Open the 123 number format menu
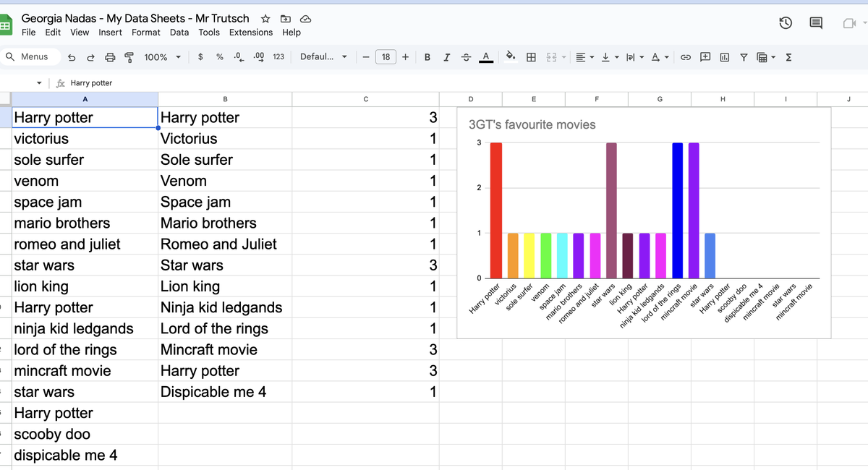868x470 pixels. pos(278,56)
